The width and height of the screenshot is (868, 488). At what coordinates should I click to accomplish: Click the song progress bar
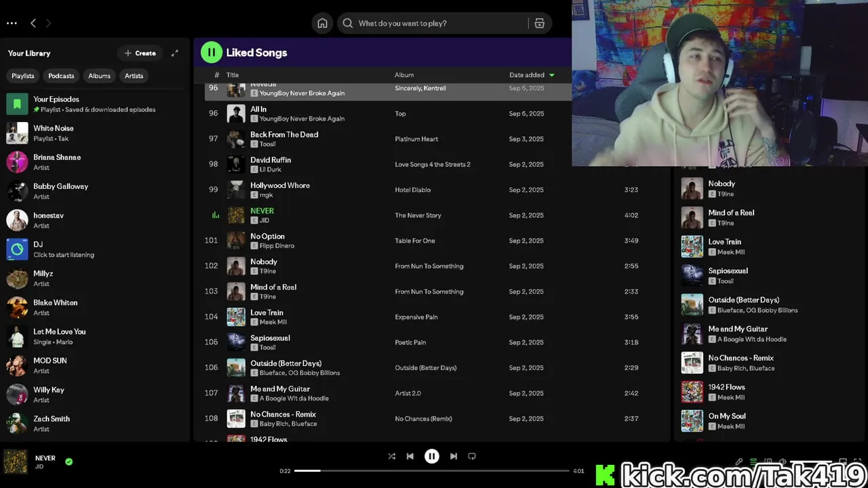tap(432, 470)
